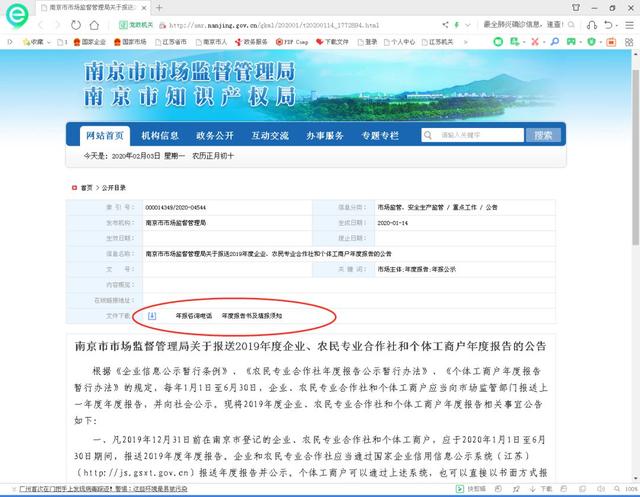Click the red scissors screenshot extension
Screen dimensions: 640x497
point(535,42)
